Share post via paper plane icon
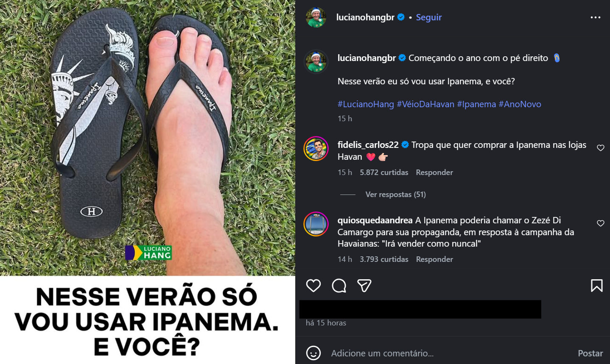 [364, 286]
